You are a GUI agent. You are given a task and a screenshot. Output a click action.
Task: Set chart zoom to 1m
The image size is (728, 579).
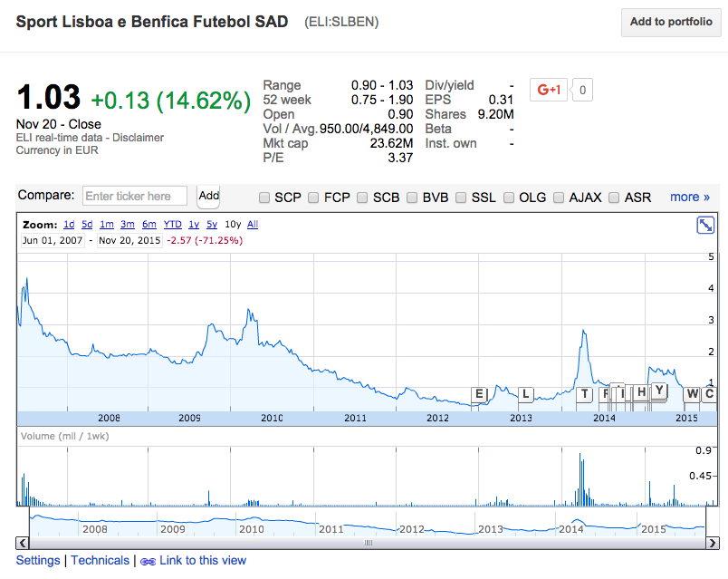[x=107, y=225]
